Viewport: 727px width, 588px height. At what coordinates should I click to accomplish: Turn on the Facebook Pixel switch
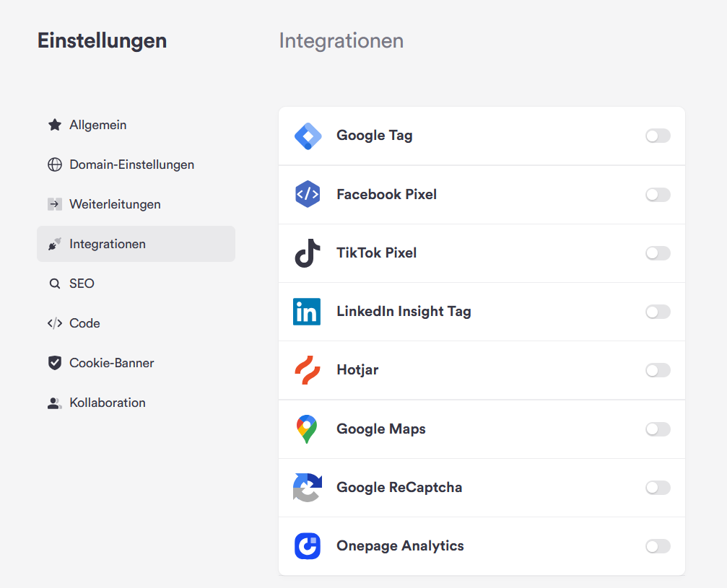658,195
